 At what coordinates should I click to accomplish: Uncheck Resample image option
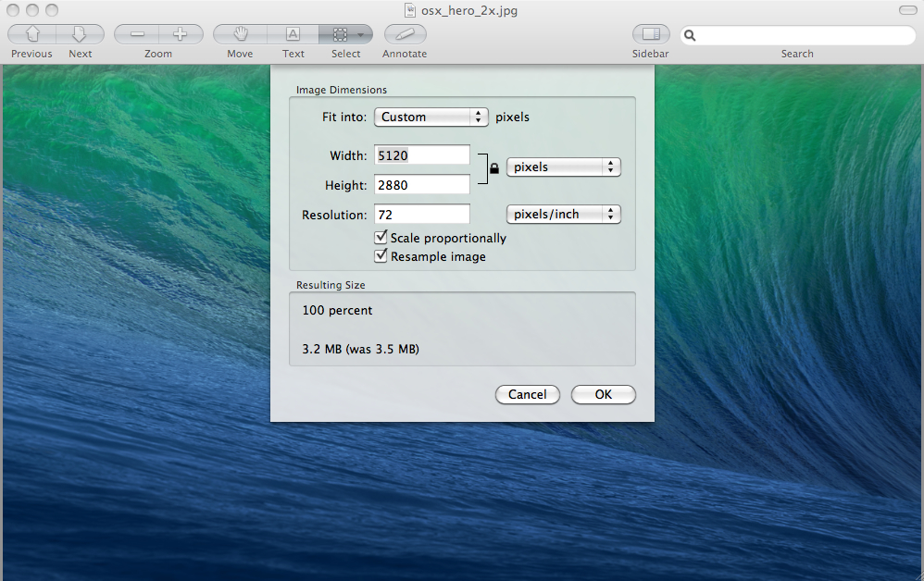coord(381,256)
